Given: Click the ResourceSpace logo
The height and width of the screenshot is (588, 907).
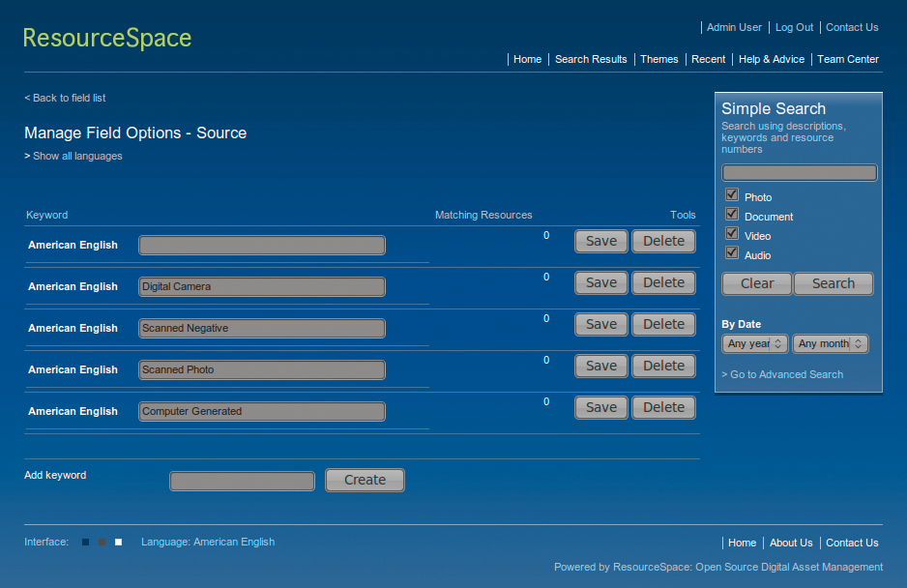Looking at the screenshot, I should [x=107, y=38].
